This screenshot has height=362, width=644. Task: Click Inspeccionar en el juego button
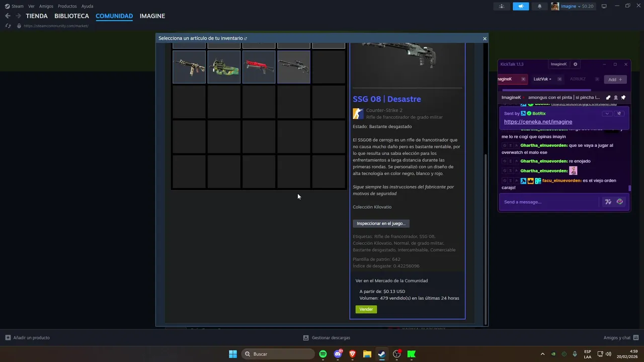tap(381, 223)
